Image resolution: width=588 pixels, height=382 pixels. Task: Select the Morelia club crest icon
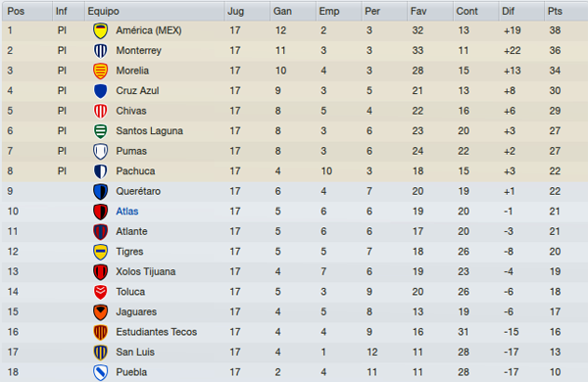(x=100, y=71)
